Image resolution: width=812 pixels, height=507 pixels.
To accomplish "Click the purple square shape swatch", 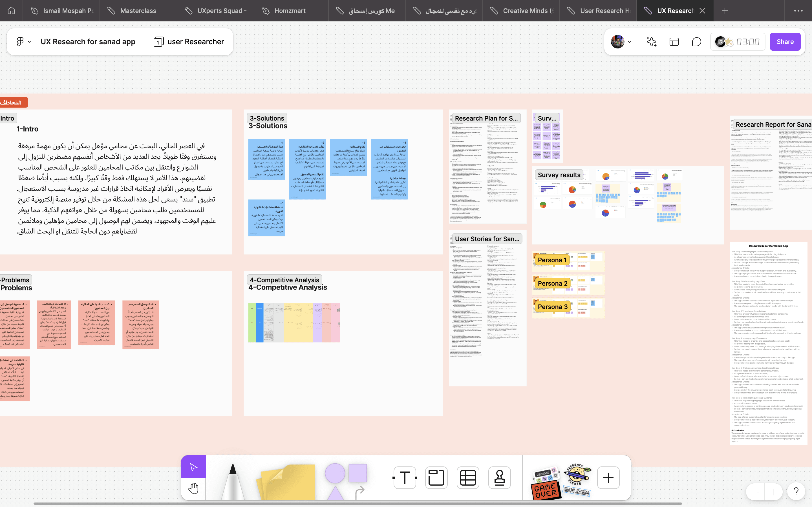I will tap(357, 472).
